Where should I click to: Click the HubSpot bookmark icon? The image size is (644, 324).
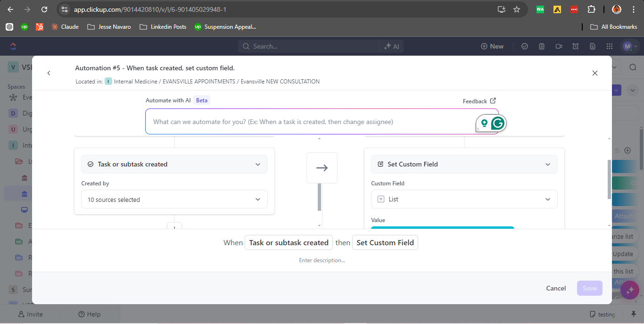click(x=40, y=27)
